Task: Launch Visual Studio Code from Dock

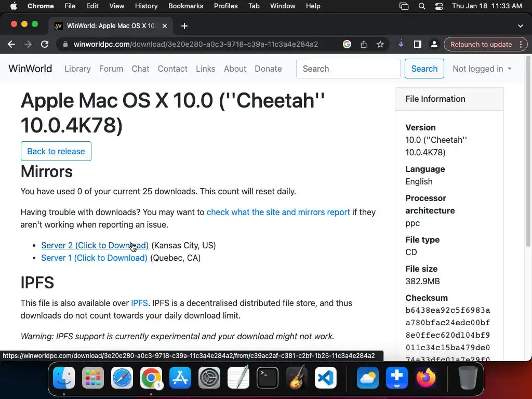Action: [326, 378]
